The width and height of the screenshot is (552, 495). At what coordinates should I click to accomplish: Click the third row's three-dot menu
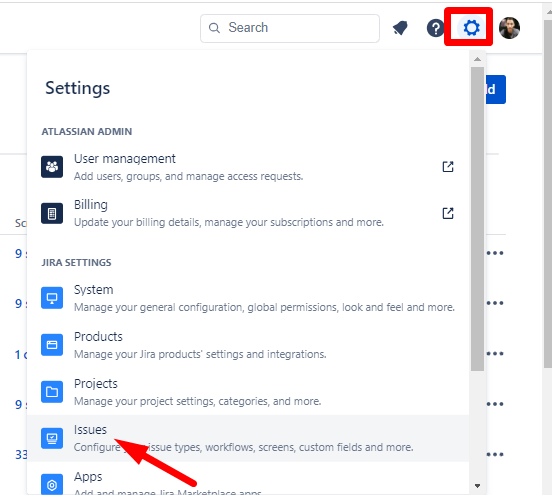coord(495,353)
